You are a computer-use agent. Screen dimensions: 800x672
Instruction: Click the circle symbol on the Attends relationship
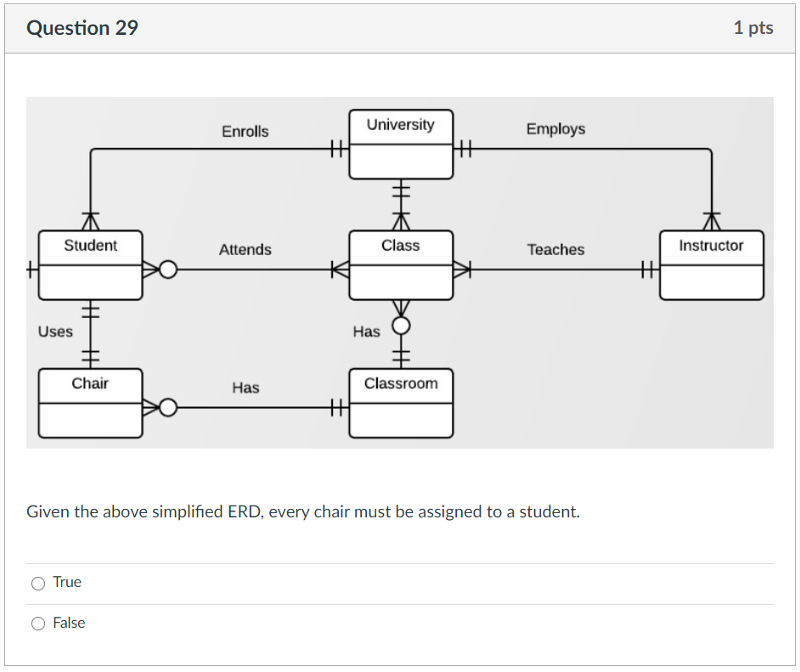[167, 268]
